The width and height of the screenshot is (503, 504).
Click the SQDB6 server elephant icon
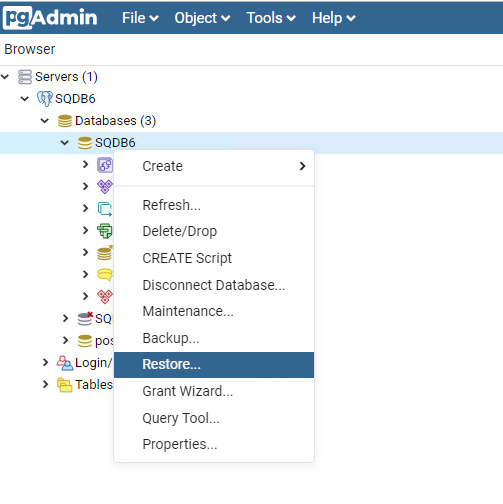click(x=45, y=99)
